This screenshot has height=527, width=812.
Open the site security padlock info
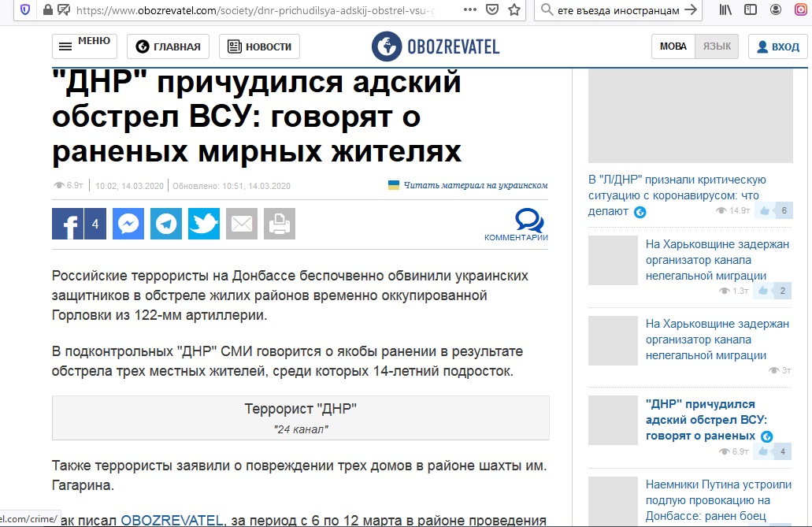[47, 9]
